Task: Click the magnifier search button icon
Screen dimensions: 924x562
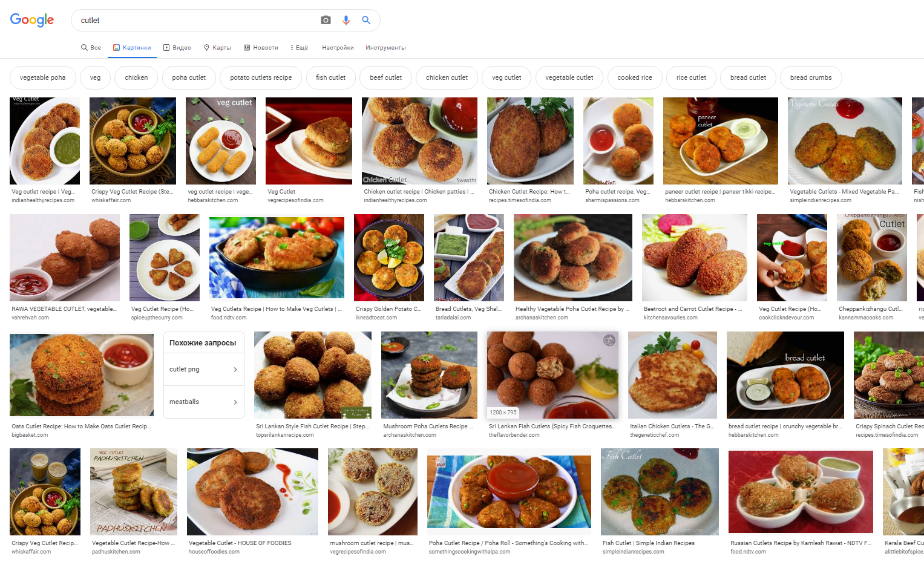Action: (366, 20)
